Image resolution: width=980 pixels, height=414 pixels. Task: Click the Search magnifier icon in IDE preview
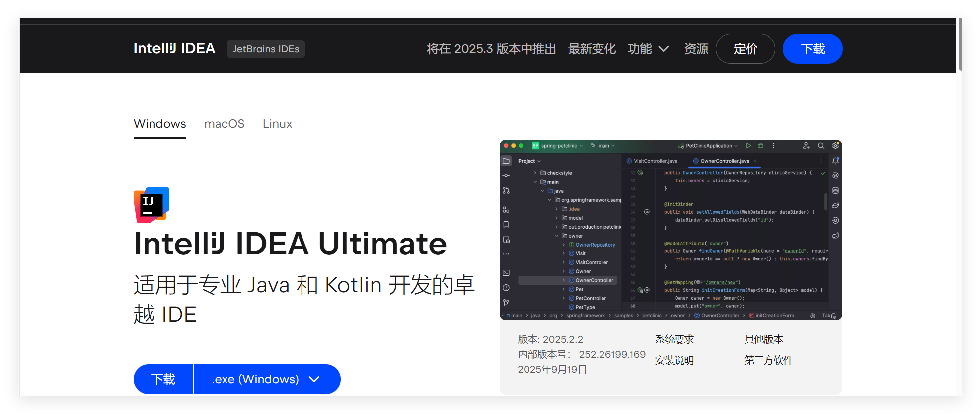[x=821, y=146]
